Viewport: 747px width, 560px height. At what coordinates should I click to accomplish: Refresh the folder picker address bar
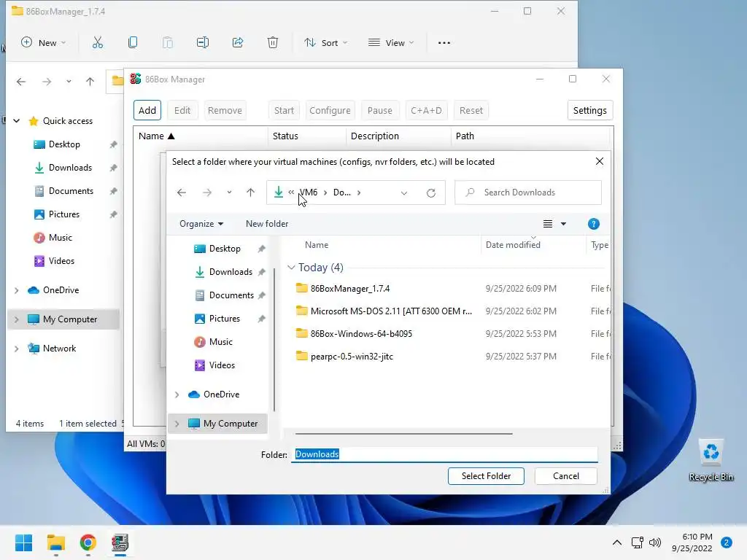[431, 192]
